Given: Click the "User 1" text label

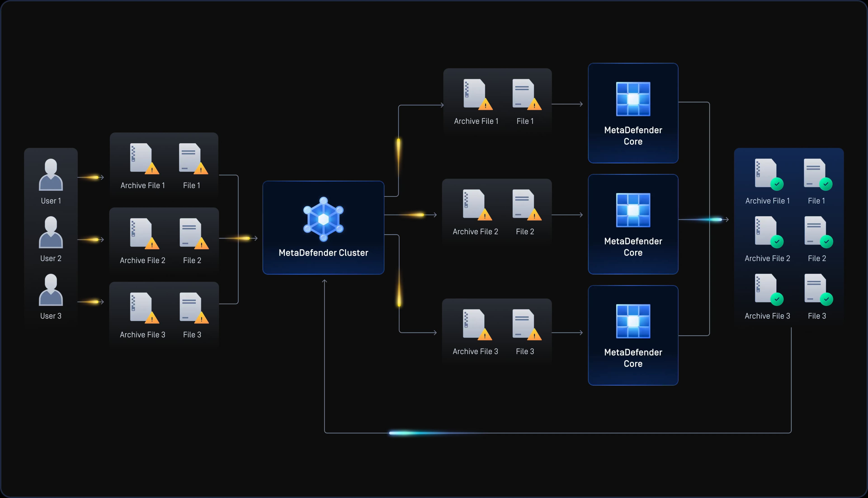Looking at the screenshot, I should (51, 201).
